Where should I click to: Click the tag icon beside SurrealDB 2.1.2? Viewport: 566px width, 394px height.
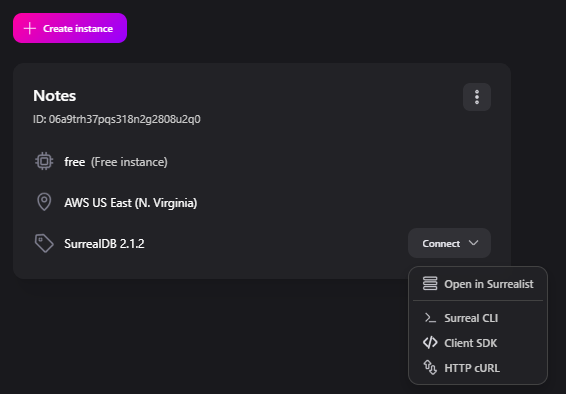pyautogui.click(x=44, y=243)
